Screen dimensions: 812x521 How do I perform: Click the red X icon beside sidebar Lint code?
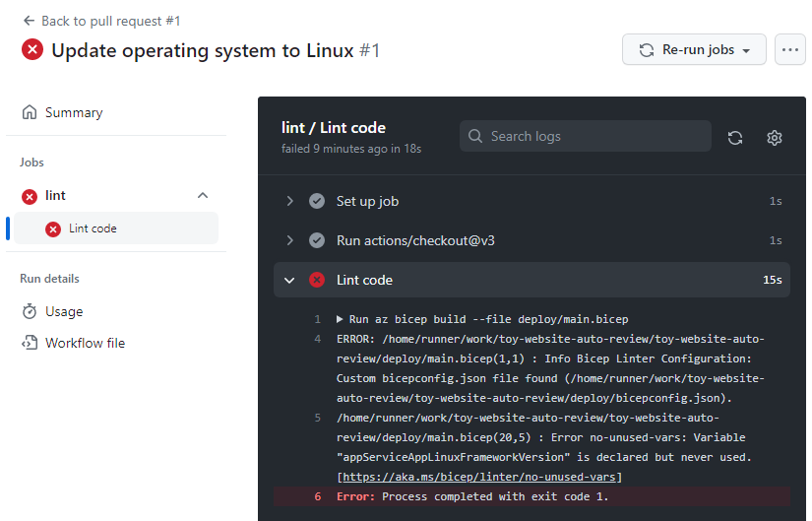click(53, 229)
